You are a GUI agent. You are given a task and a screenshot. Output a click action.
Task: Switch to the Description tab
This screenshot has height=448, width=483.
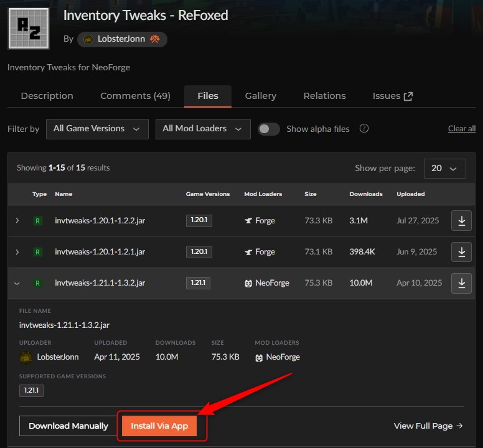[47, 96]
